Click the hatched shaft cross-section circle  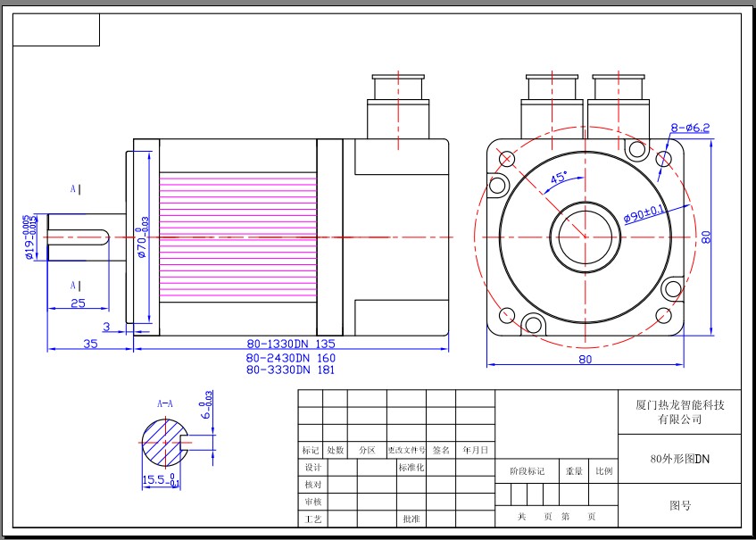(x=161, y=442)
